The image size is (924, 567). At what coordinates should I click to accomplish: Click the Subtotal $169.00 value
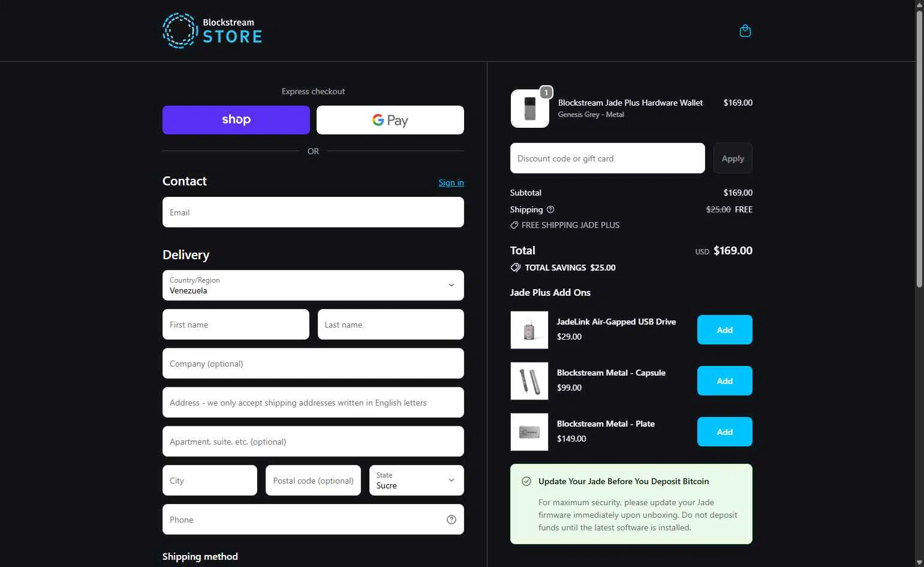[x=738, y=193]
